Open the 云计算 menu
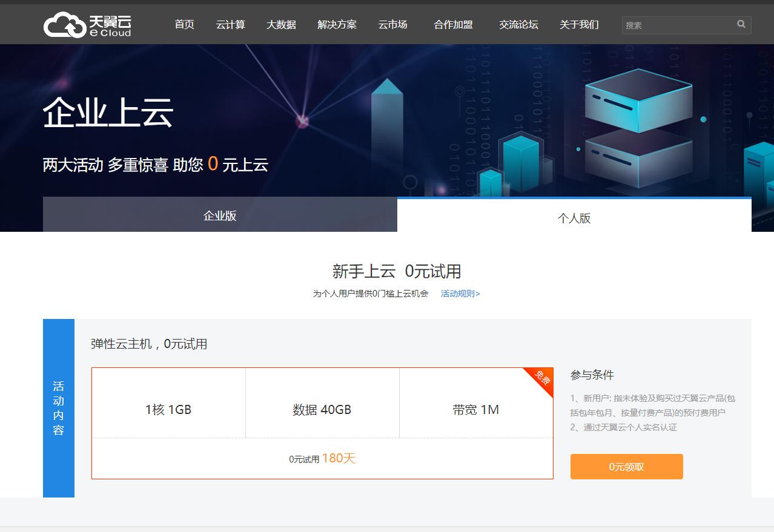The width and height of the screenshot is (774, 532). pos(231,25)
